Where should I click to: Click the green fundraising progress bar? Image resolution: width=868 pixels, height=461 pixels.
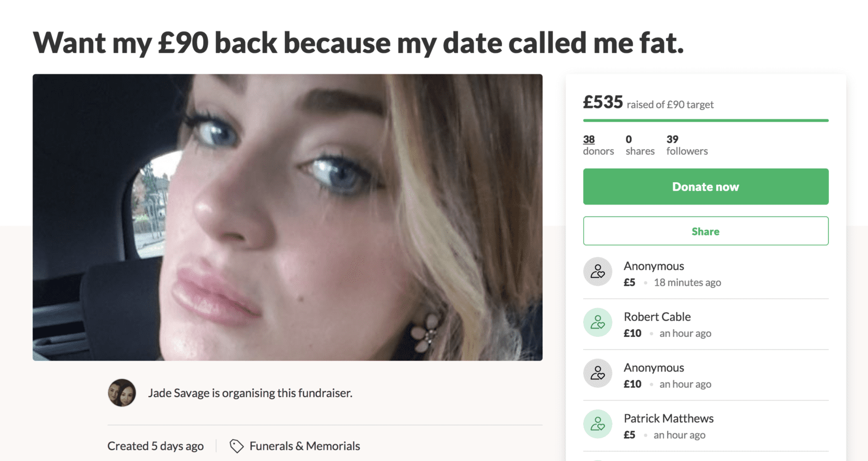(705, 120)
